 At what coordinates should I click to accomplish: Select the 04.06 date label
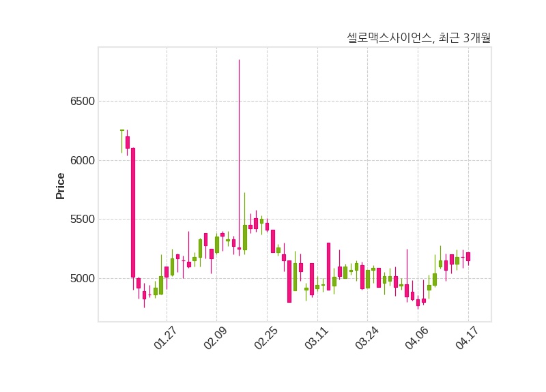click(x=417, y=339)
